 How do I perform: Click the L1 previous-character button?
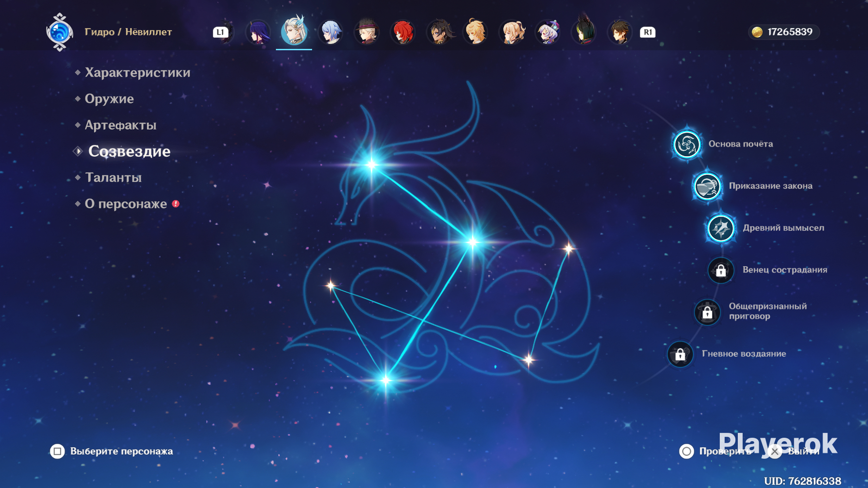[x=220, y=32]
